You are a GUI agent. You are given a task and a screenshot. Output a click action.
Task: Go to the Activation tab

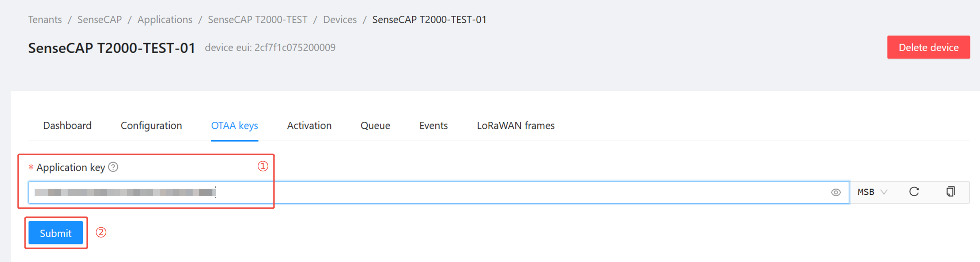[309, 125]
